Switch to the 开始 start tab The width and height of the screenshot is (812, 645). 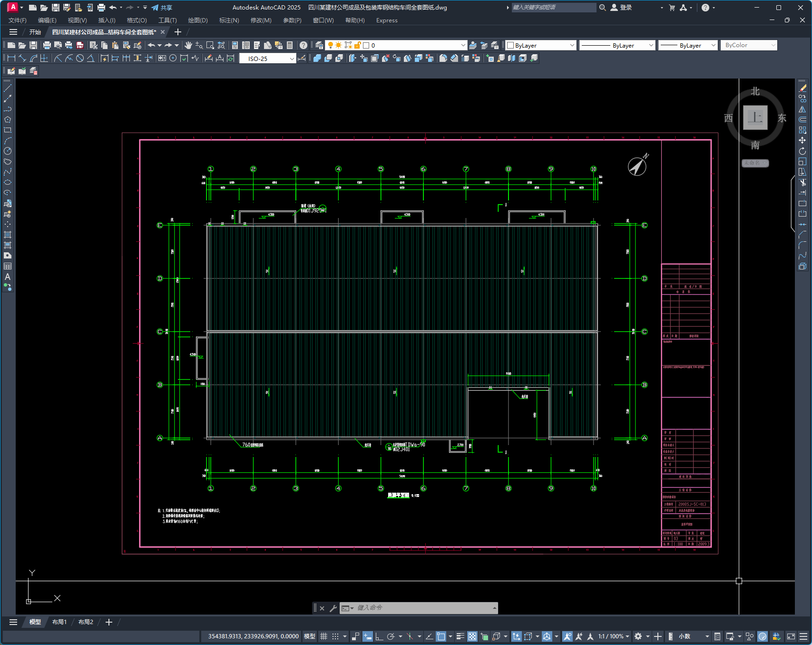[35, 32]
